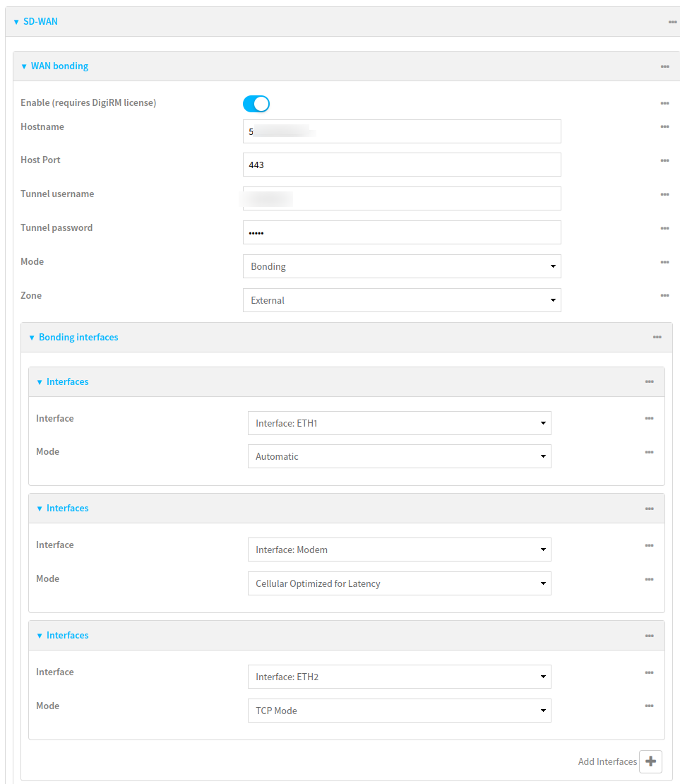Image resolution: width=680 pixels, height=784 pixels.
Task: Click the Host Port field showing 443
Action: (402, 165)
